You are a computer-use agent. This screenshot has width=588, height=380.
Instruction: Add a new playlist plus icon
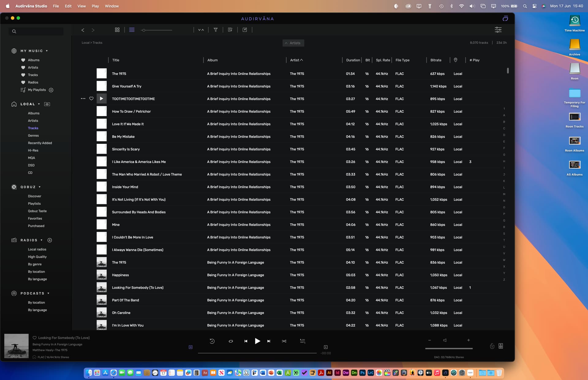(51, 90)
